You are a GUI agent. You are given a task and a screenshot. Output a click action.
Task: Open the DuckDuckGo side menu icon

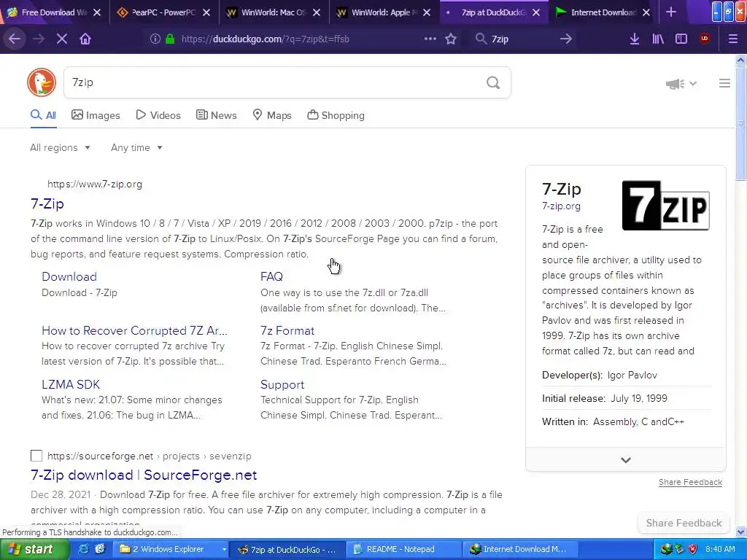coord(724,83)
